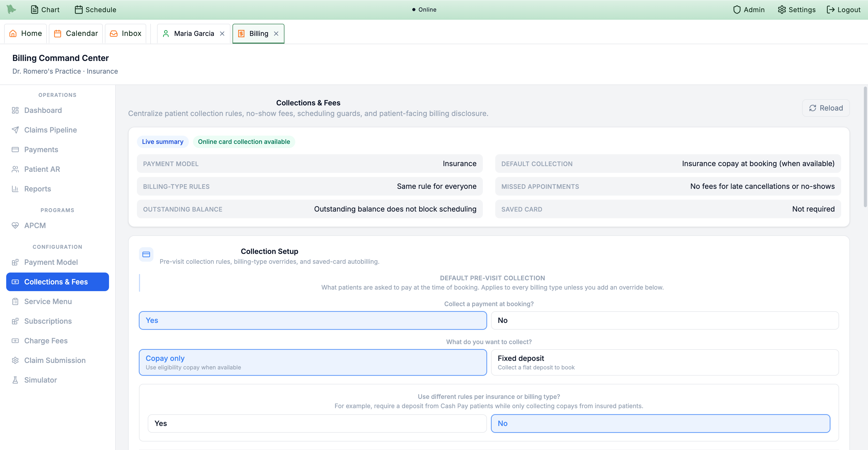This screenshot has width=868, height=450.
Task: Select the Fixed deposit option
Action: pos(664,362)
